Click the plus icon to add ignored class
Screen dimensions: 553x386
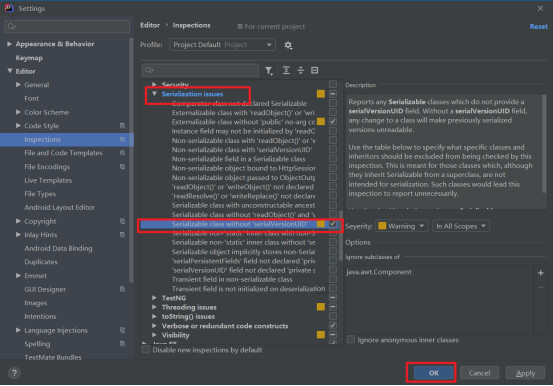[541, 273]
